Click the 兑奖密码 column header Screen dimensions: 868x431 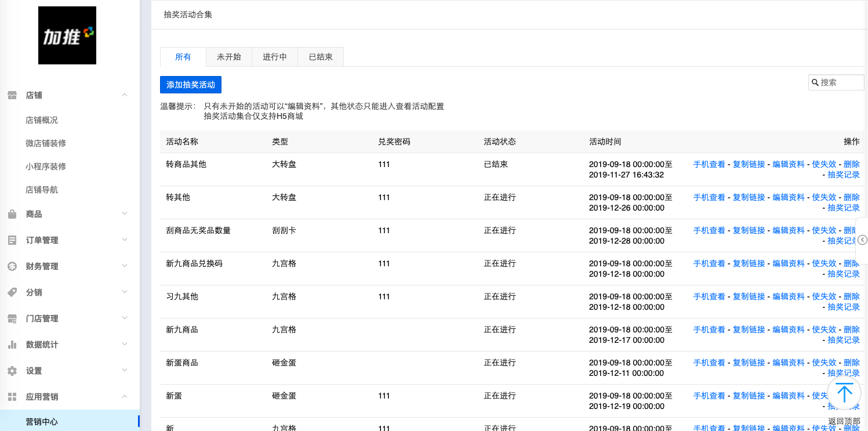[394, 142]
